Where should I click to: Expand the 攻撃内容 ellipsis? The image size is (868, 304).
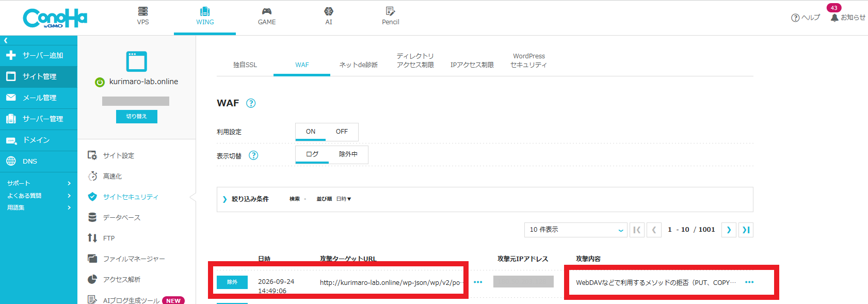(x=749, y=282)
